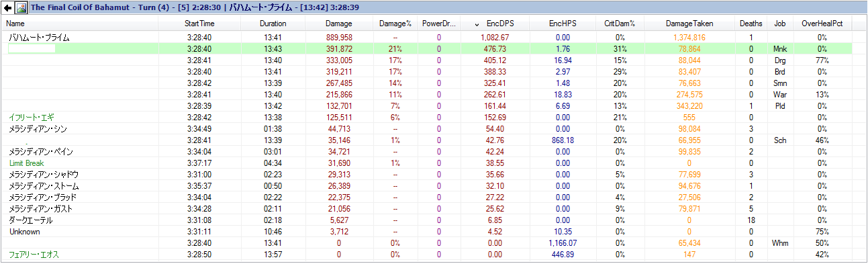Click the damage value 319,211
Viewport: 868px width, 266px height.
(x=338, y=72)
